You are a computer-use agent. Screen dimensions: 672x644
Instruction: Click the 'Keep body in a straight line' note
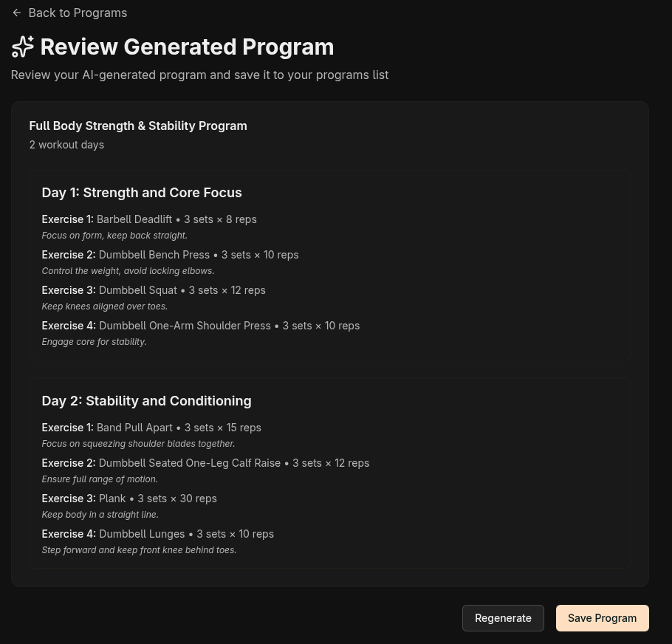tap(100, 514)
